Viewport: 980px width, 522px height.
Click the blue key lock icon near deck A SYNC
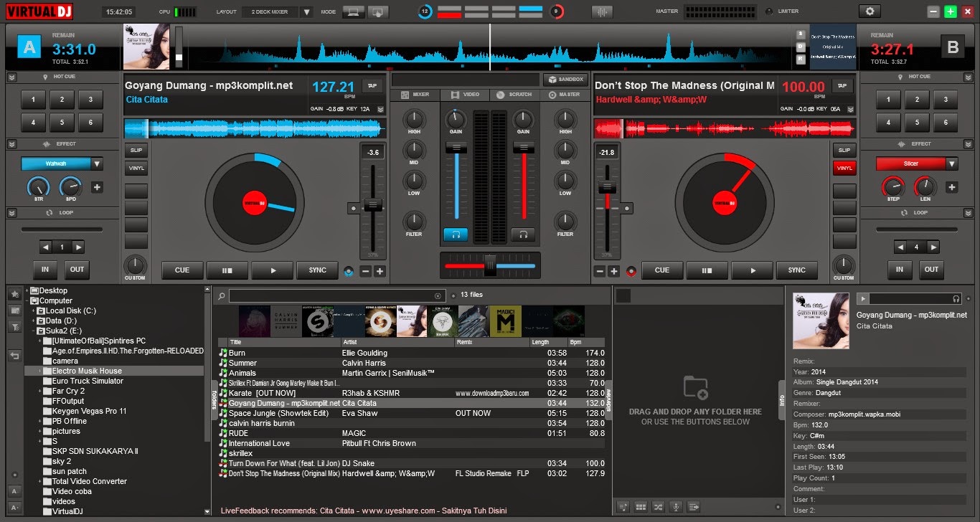tap(349, 271)
